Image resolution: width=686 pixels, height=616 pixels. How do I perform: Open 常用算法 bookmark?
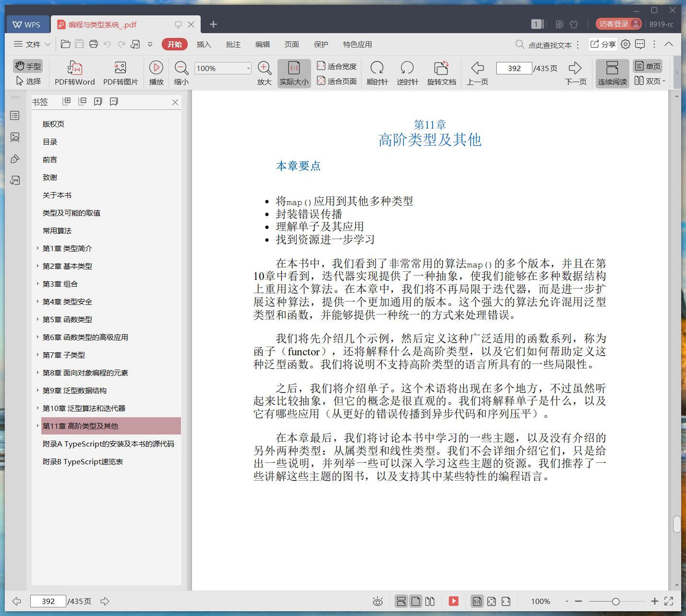(57, 230)
